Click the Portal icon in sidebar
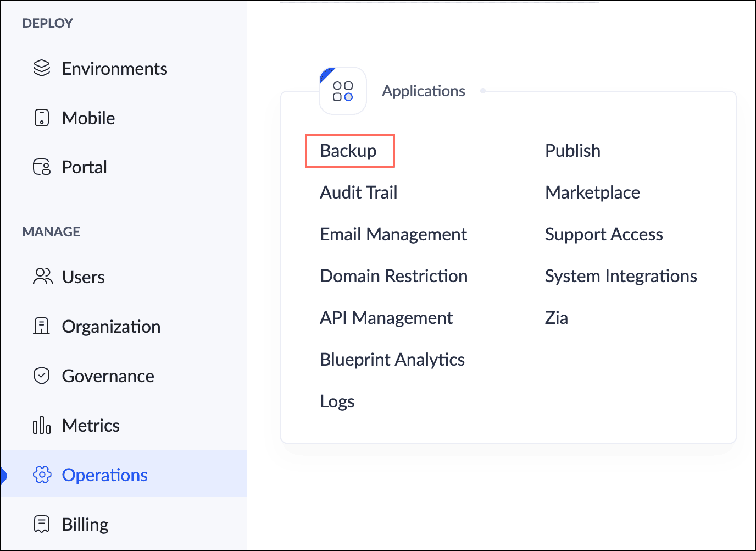Image resolution: width=756 pixels, height=551 pixels. coord(42,167)
